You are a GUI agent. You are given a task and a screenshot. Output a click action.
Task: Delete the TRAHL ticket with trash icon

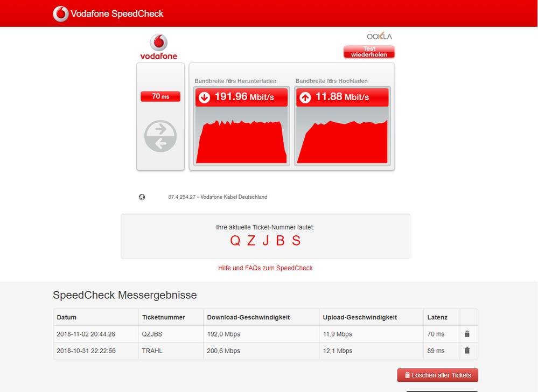tap(467, 351)
